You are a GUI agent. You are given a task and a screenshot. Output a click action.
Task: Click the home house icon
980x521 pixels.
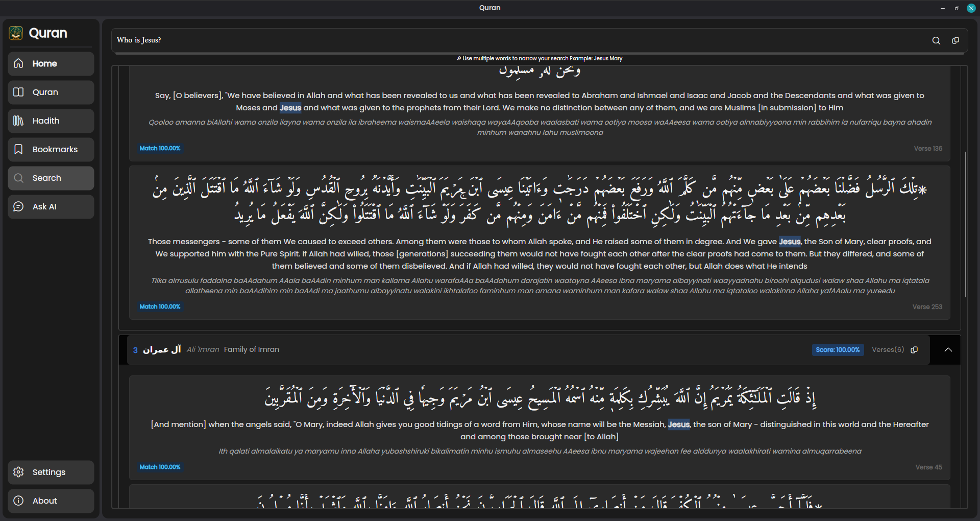point(19,63)
